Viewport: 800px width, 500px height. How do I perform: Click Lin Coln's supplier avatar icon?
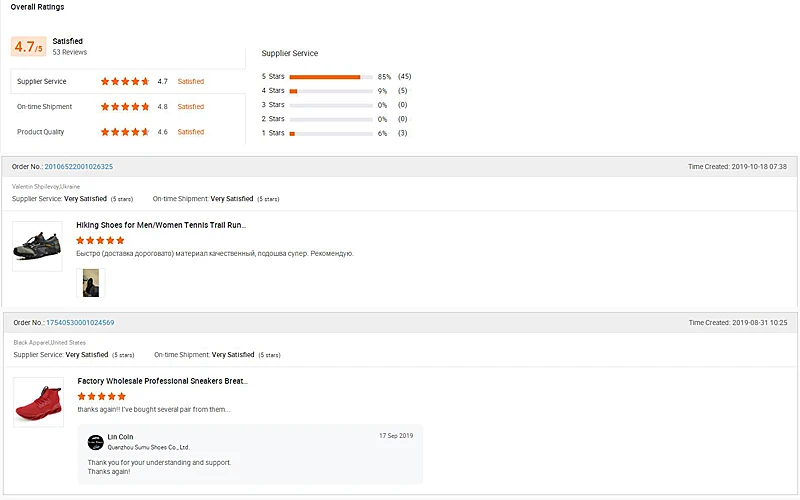point(95,441)
